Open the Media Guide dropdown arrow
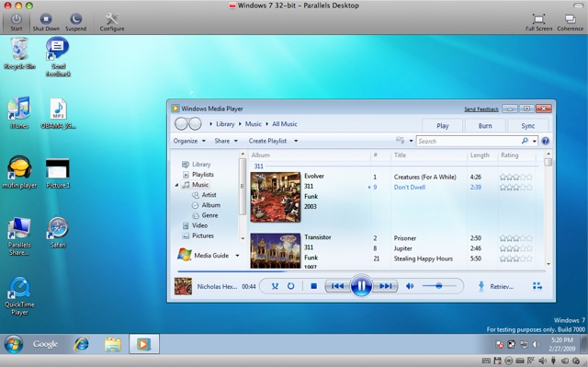 [x=237, y=256]
